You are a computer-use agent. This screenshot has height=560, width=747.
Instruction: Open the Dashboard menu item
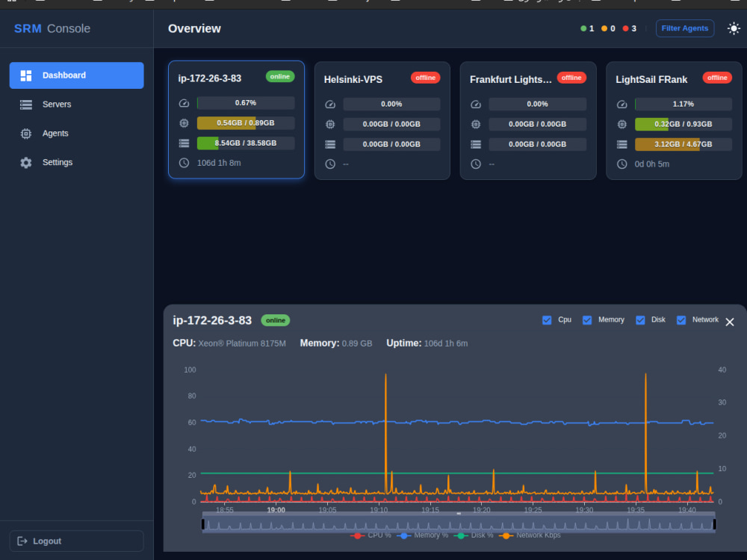click(76, 75)
